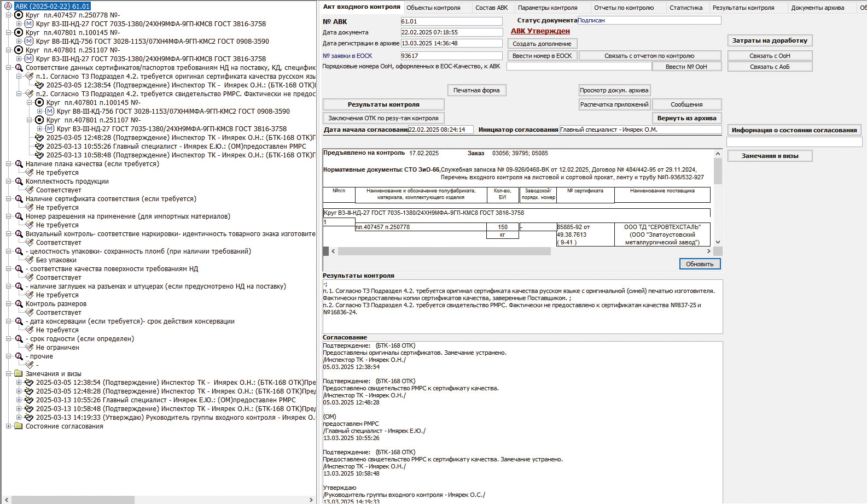Click the folder icon of Состояние согласования
This screenshot has height=504, width=867.
pos(19,426)
